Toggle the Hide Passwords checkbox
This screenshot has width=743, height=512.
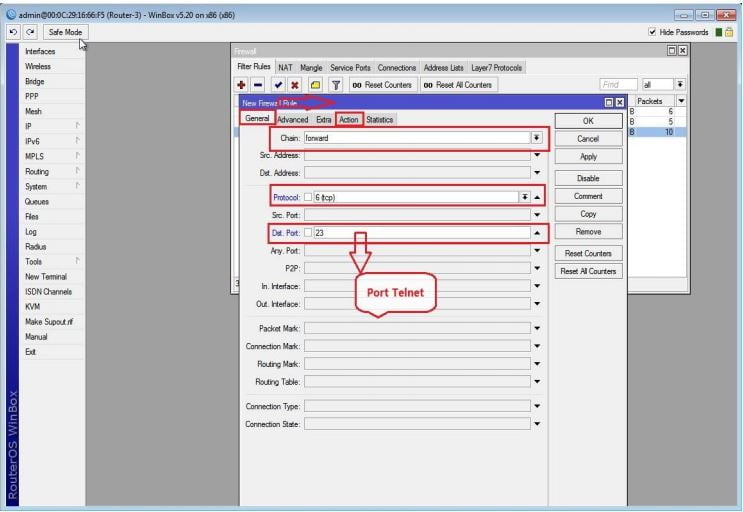click(x=653, y=32)
